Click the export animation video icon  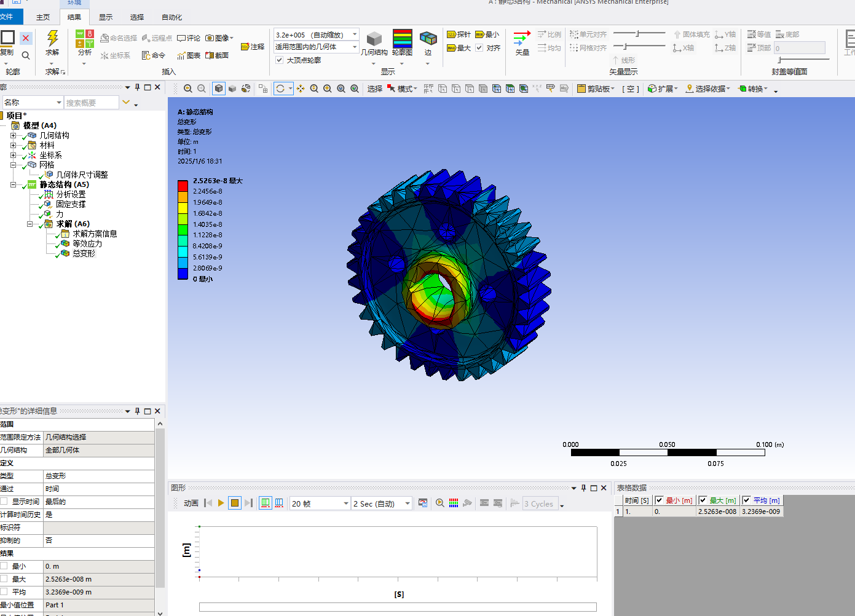coord(423,503)
